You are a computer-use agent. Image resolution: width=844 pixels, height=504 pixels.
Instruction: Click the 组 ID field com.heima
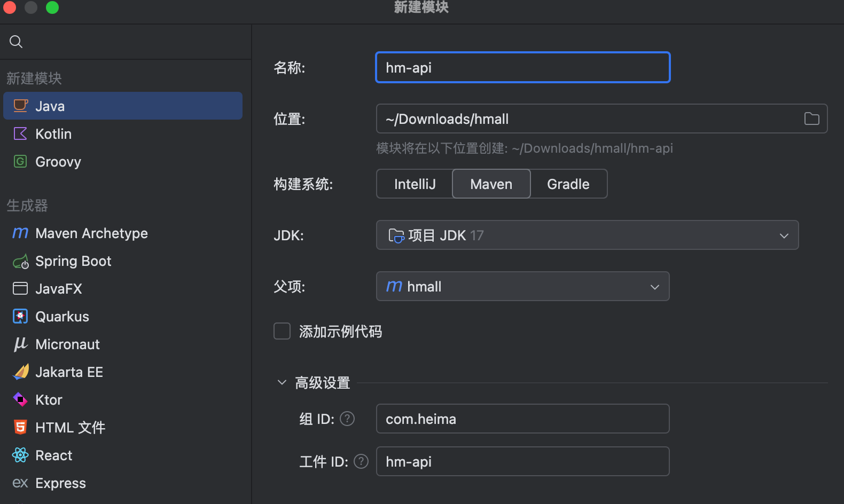(x=523, y=419)
